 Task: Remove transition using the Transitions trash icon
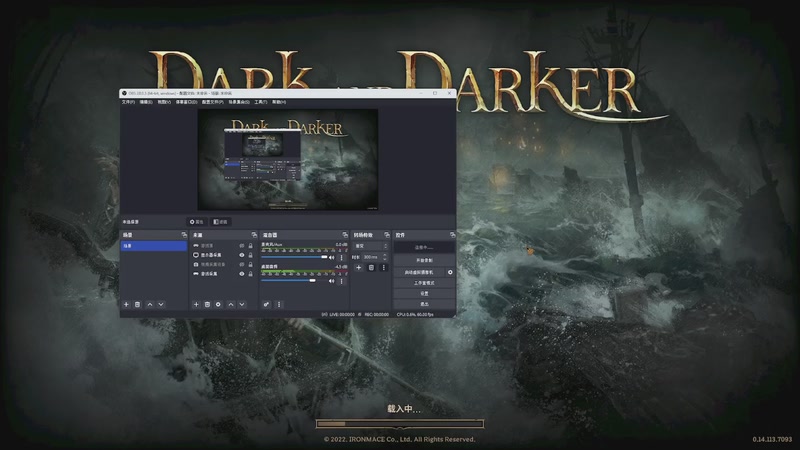(x=371, y=267)
